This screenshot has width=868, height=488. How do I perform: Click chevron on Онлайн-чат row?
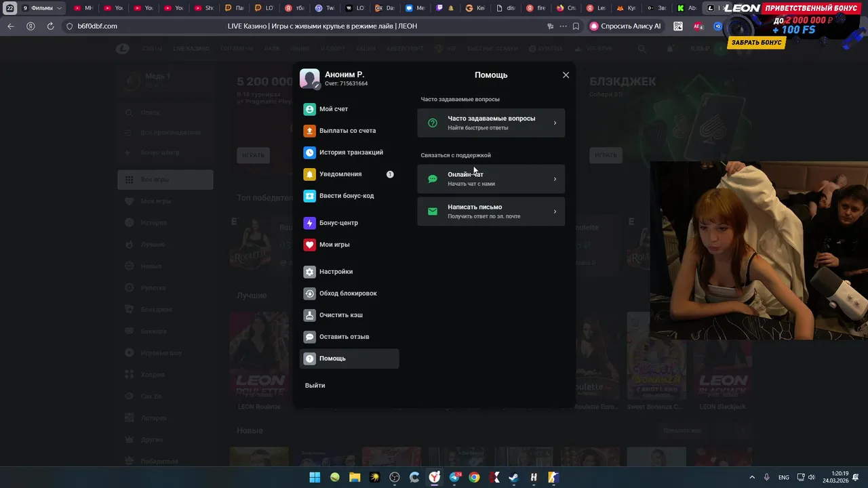(555, 179)
